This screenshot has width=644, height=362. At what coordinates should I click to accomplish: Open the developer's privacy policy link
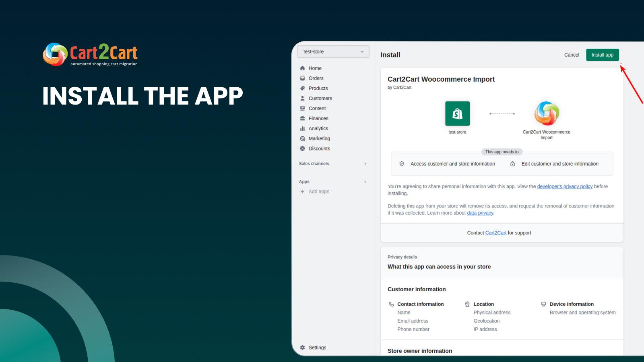click(565, 186)
